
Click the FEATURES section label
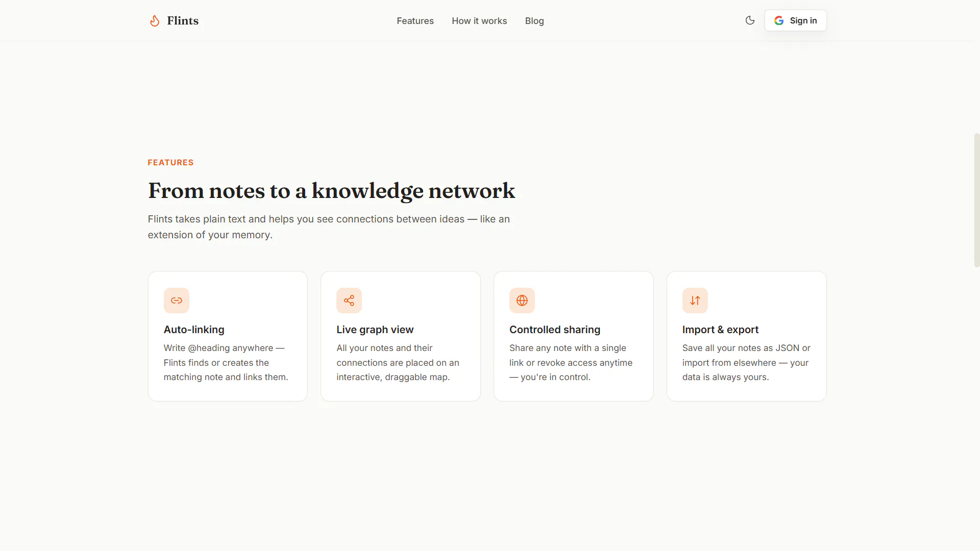point(170,162)
